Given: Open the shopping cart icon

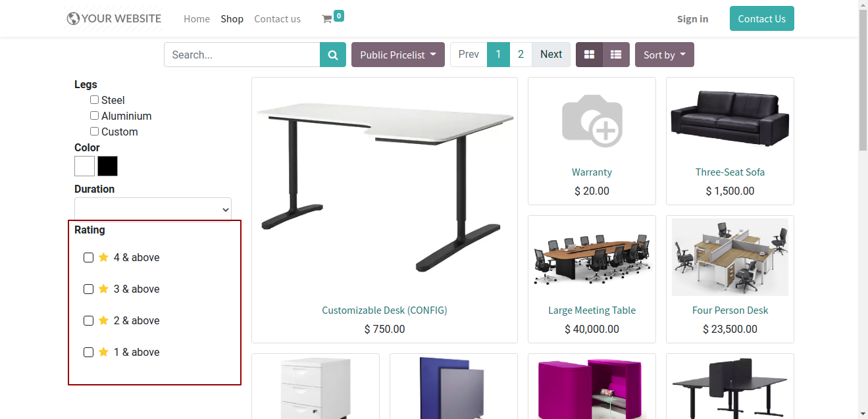Looking at the screenshot, I should point(326,19).
